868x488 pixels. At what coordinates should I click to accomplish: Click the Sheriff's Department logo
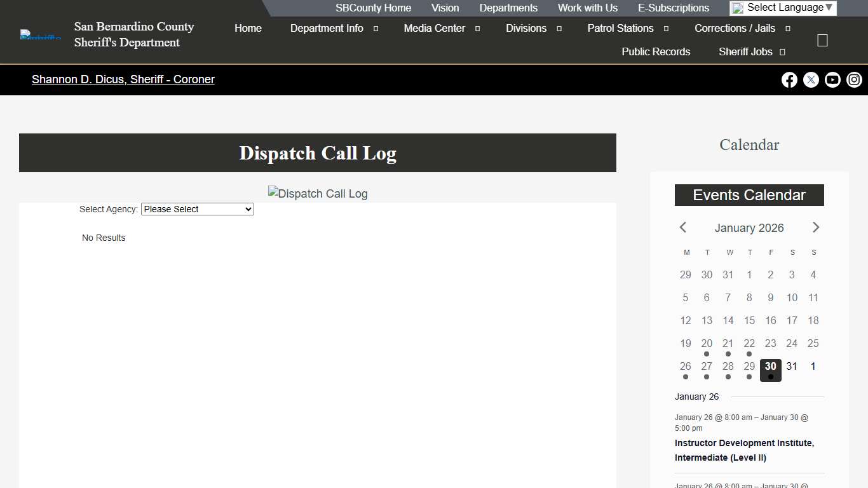(39, 35)
